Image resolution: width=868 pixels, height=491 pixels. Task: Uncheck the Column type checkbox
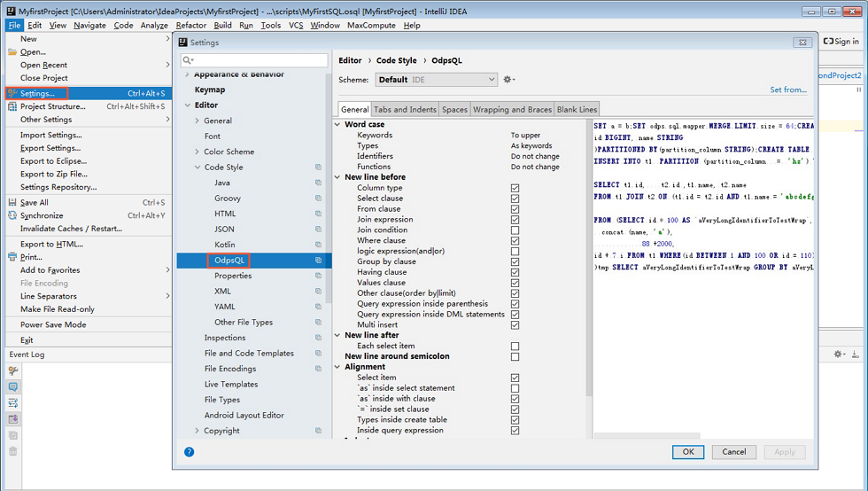515,188
